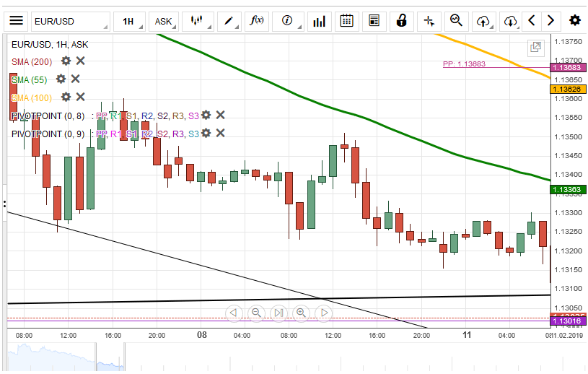This screenshot has width=588, height=374.
Task: Open the ASK price side dropdown
Action: pyautogui.click(x=165, y=21)
